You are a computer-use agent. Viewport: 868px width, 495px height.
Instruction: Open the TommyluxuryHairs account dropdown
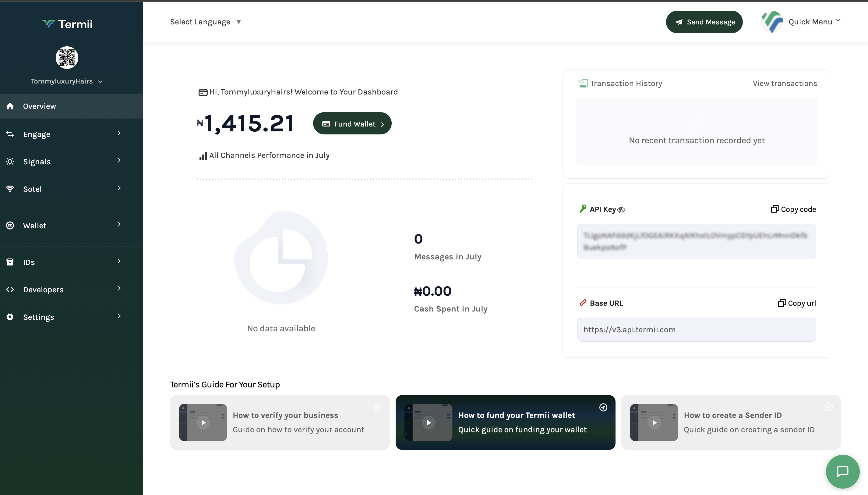67,81
